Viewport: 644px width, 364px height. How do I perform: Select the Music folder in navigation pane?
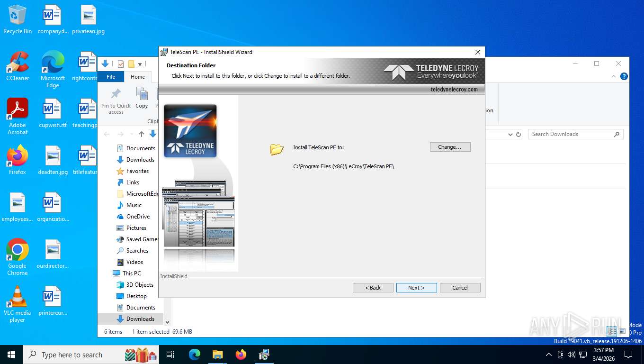pos(129,205)
